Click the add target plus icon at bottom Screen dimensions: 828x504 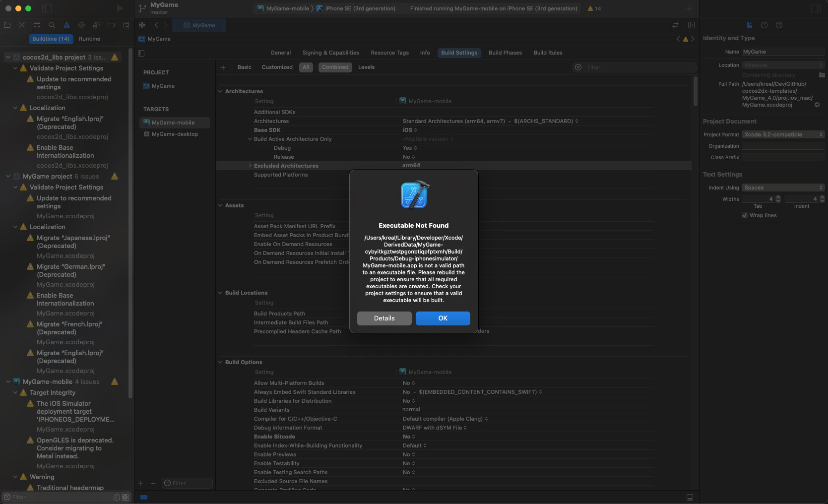[141, 483]
